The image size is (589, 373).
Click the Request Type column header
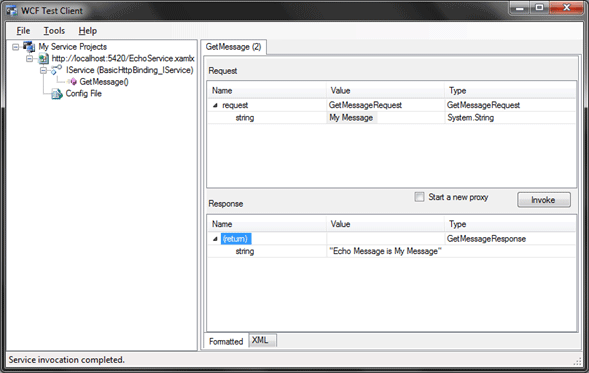pyautogui.click(x=510, y=91)
